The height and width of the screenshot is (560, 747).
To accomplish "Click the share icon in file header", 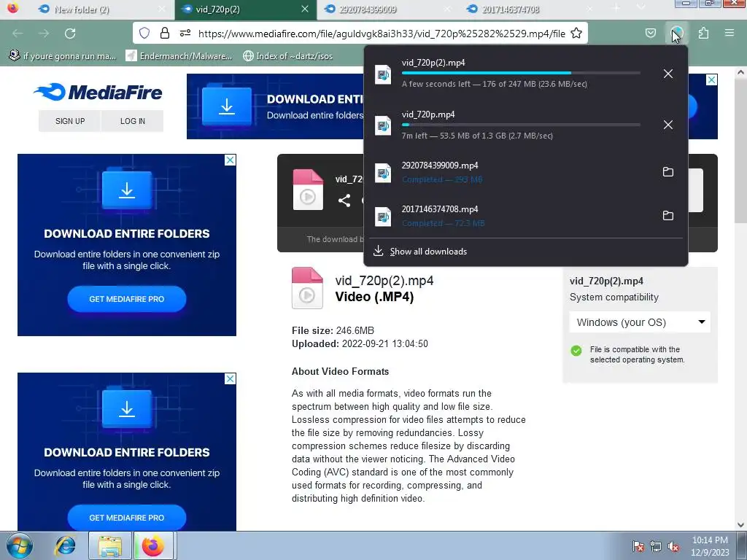I will (344, 201).
